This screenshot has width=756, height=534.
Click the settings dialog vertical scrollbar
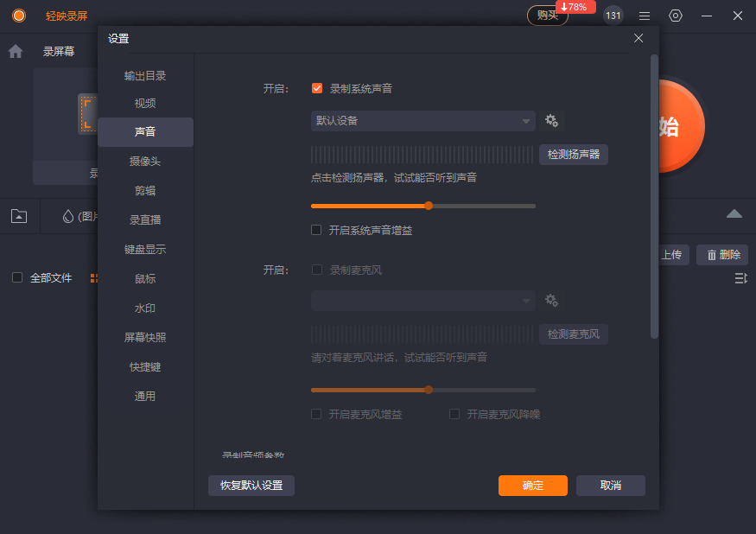pos(654,197)
